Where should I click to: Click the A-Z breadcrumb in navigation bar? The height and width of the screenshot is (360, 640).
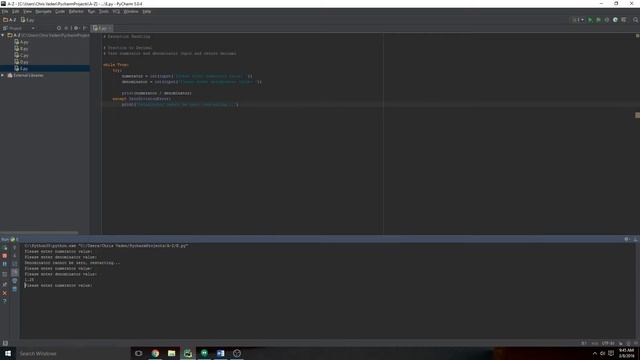click(x=10, y=20)
